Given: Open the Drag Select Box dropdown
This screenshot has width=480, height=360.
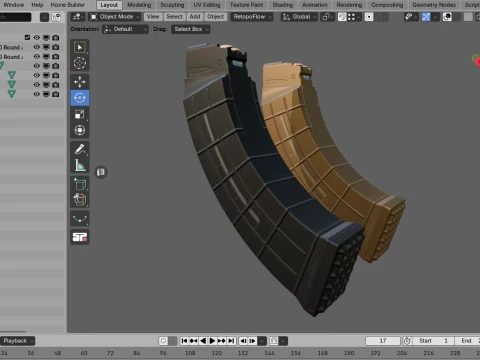Looking at the screenshot, I should [191, 29].
